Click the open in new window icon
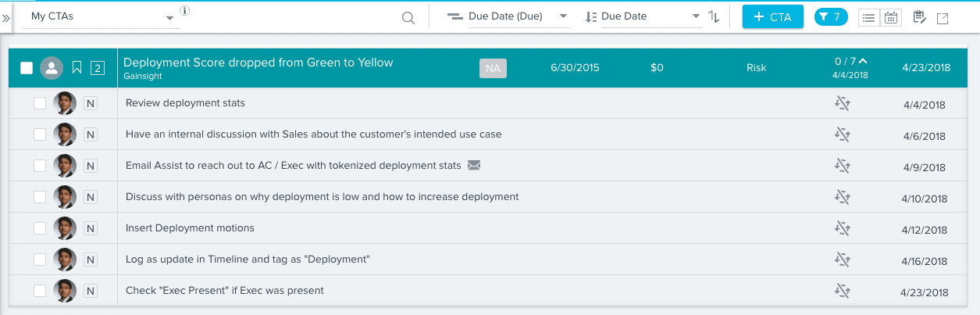The width and height of the screenshot is (980, 315). click(943, 18)
